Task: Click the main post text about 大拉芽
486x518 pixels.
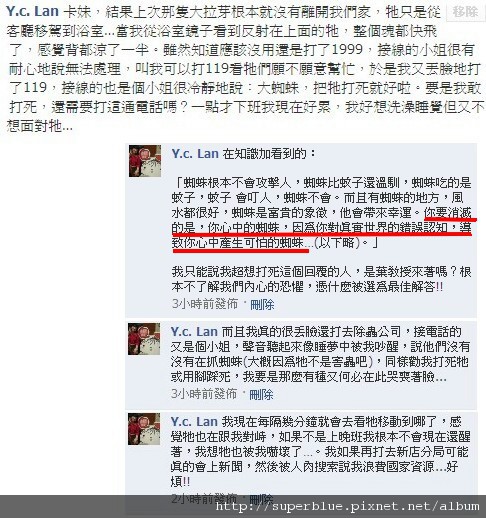Action: tap(245, 69)
